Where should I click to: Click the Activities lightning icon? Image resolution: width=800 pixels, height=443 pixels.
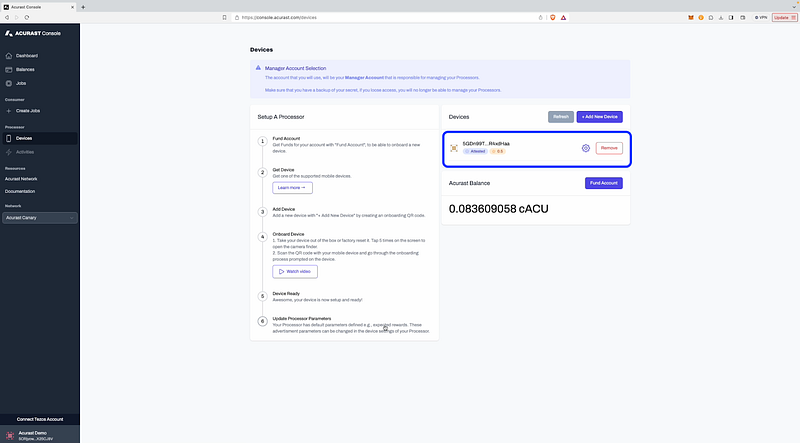coord(9,152)
